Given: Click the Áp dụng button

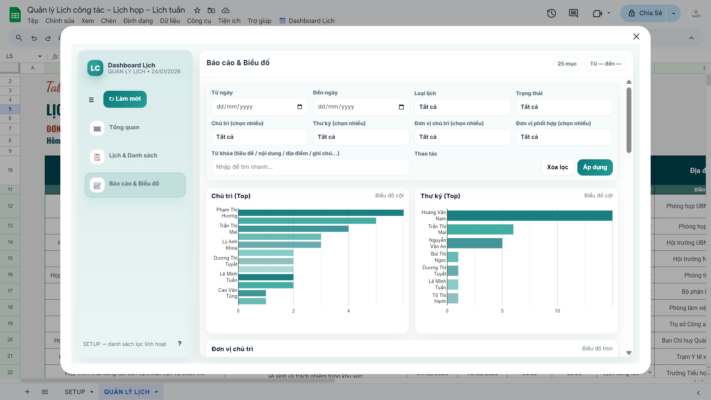Looking at the screenshot, I should [594, 167].
